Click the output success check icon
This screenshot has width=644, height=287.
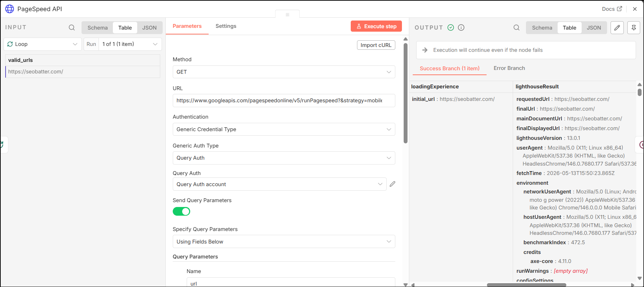(x=451, y=27)
